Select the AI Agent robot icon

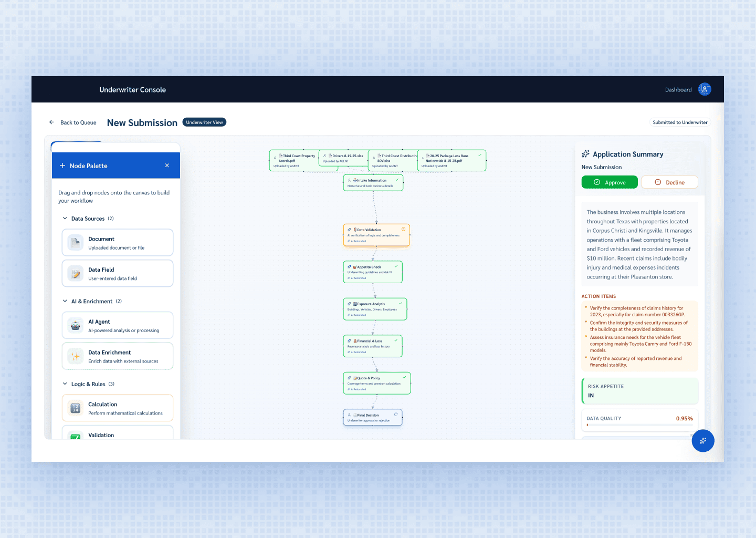(76, 326)
